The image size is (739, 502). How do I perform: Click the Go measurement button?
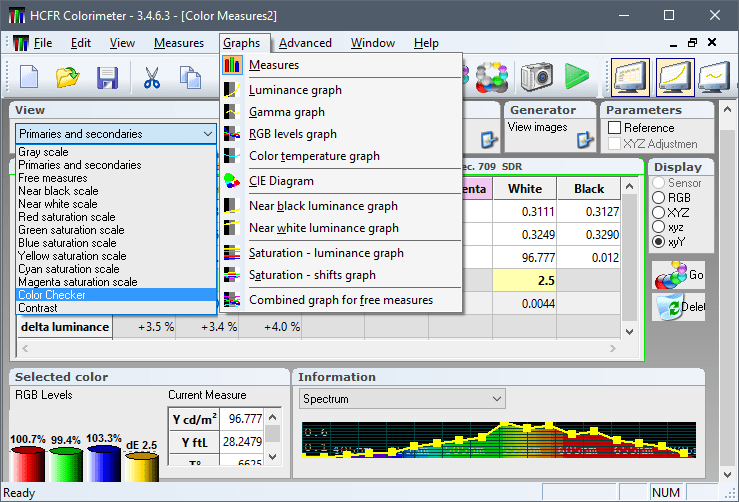click(x=679, y=273)
